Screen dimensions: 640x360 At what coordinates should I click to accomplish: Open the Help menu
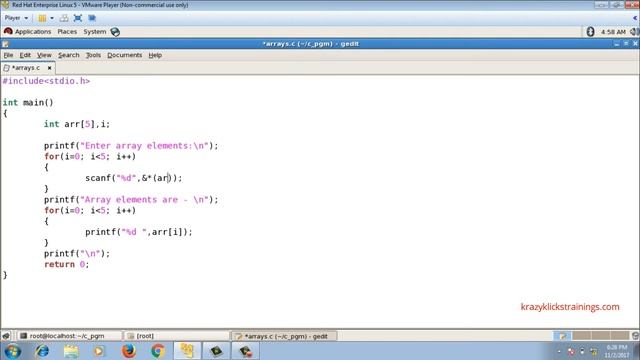[155, 55]
